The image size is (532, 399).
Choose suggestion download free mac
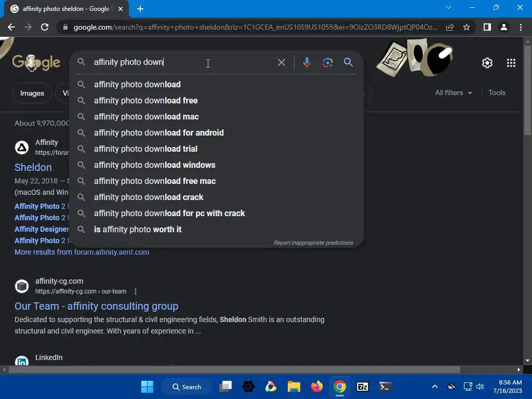point(217,181)
